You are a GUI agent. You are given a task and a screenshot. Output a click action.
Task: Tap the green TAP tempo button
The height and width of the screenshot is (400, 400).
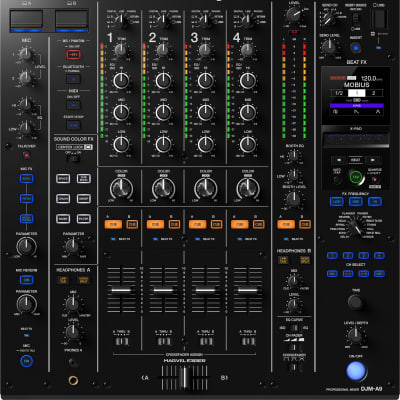(x=356, y=177)
